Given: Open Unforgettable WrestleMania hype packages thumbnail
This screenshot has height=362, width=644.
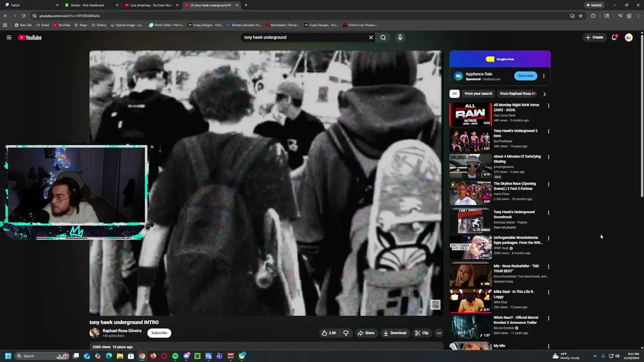Looking at the screenshot, I should 470,247.
